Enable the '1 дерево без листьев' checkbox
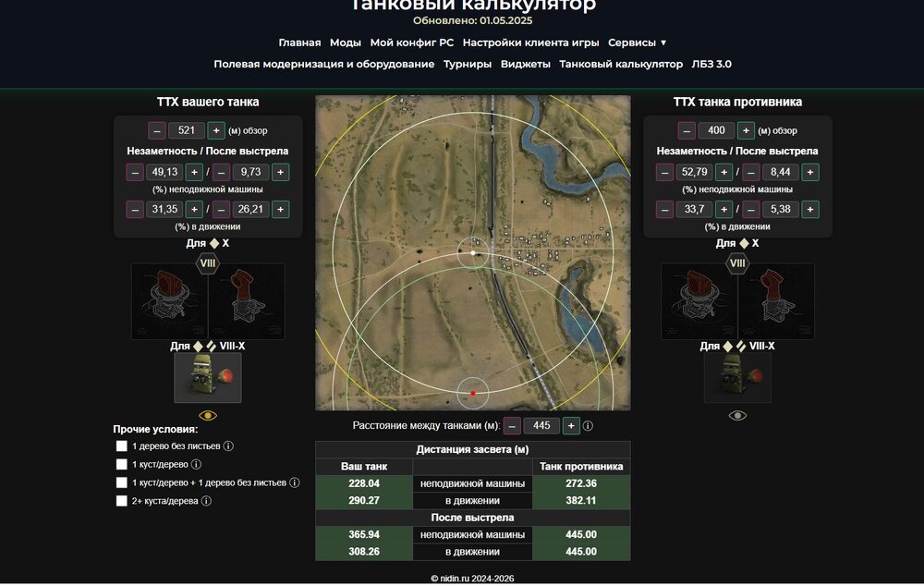924x586 pixels. [x=121, y=446]
